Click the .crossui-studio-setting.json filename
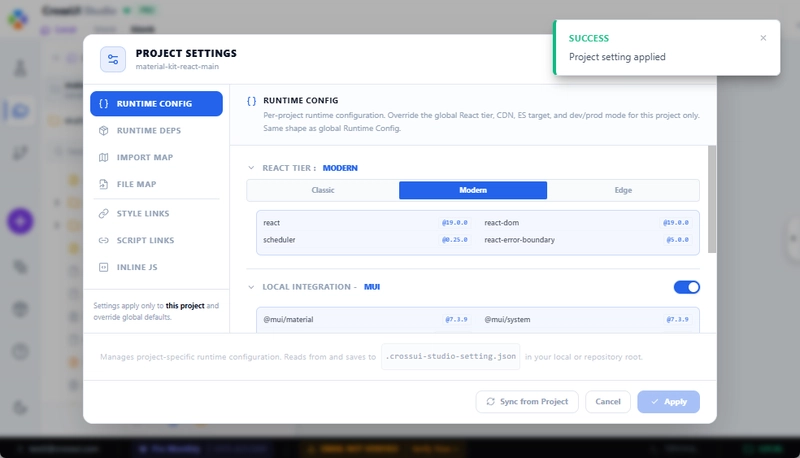 click(451, 357)
